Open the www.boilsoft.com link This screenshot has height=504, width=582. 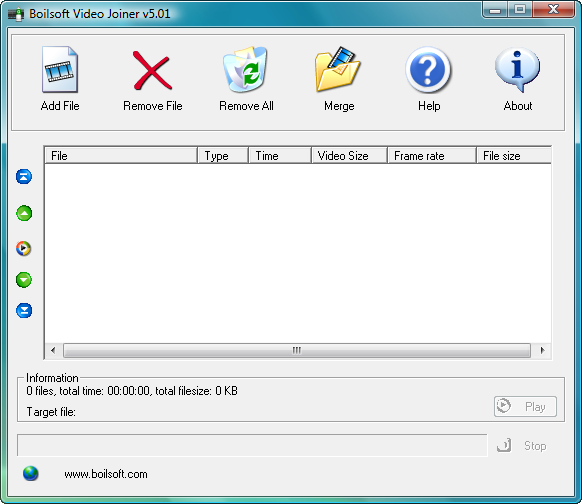click(106, 474)
